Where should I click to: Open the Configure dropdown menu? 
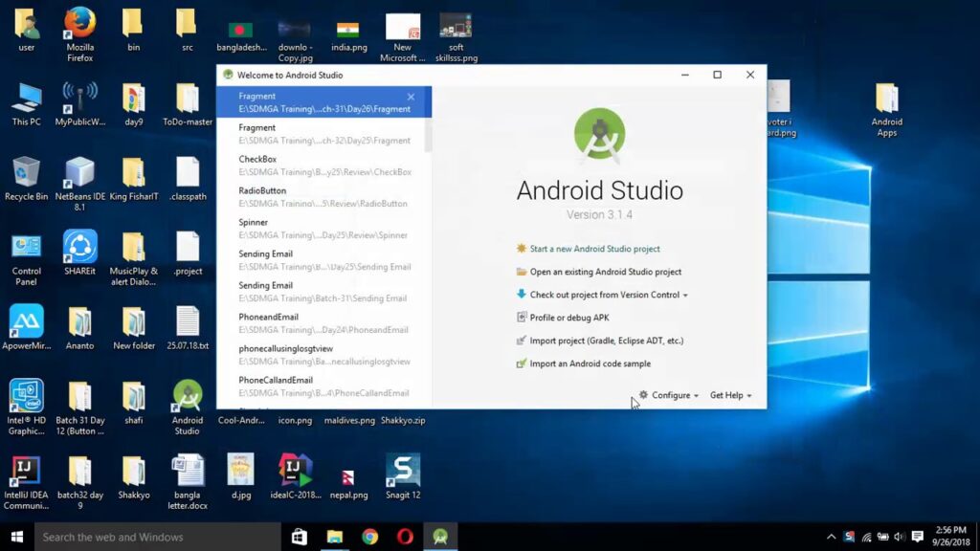675,395
